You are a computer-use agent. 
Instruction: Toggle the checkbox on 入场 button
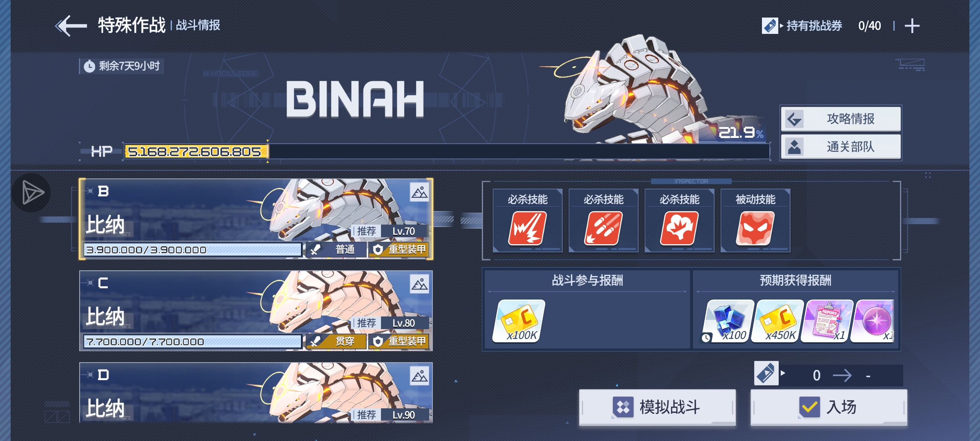[809, 407]
